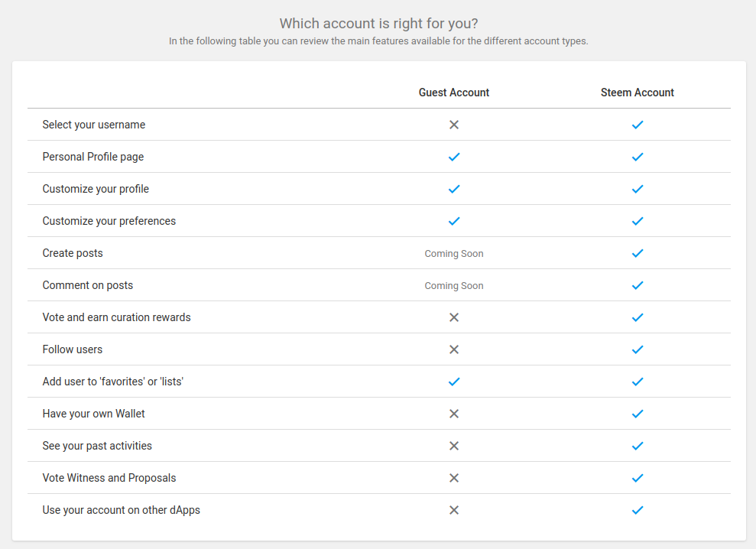Click the X for Use your account on other dApps
Screen dimensions: 756x549
pyautogui.click(x=454, y=510)
